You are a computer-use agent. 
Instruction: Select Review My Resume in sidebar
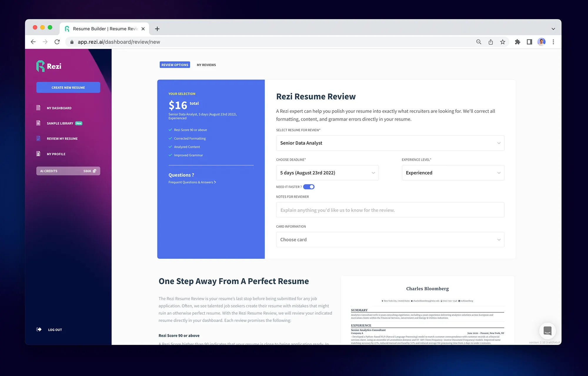pyautogui.click(x=62, y=138)
